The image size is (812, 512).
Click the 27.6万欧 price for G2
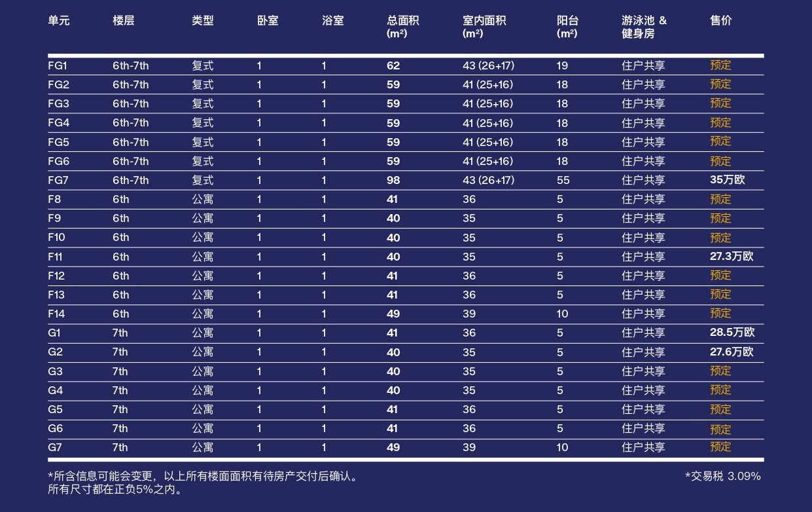732,352
